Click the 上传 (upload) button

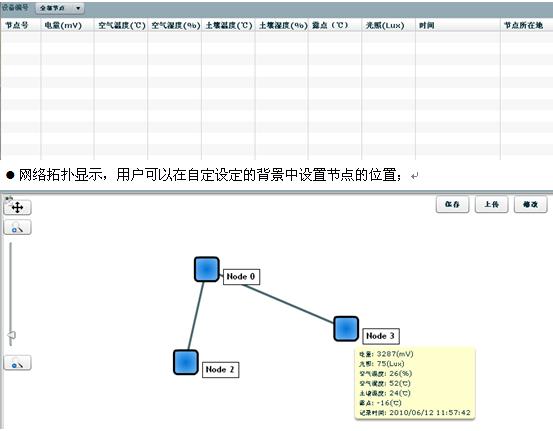(492, 205)
